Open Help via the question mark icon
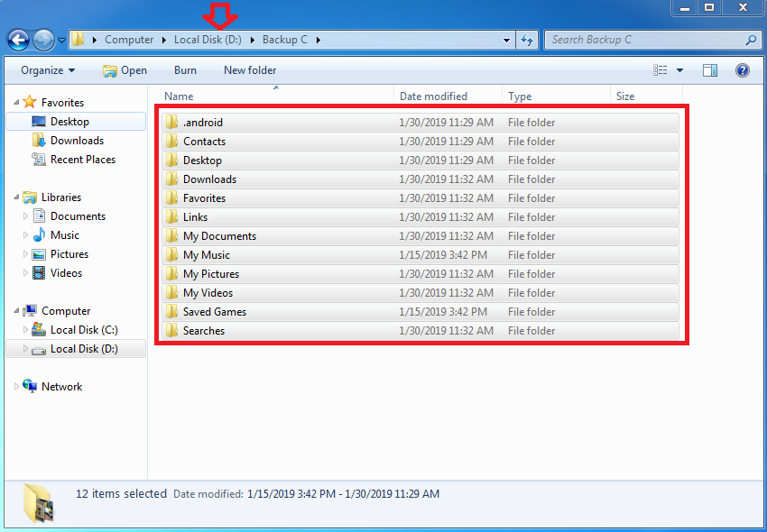Image resolution: width=767 pixels, height=532 pixels. [x=742, y=70]
